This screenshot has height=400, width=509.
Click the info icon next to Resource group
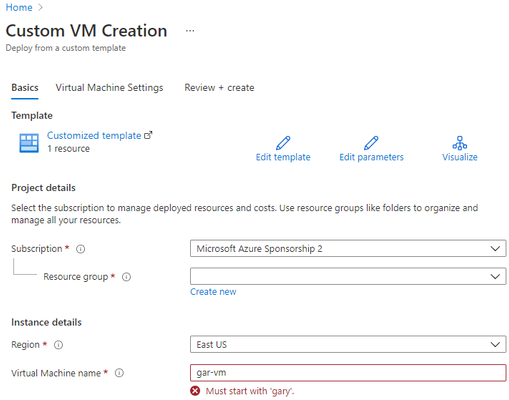click(126, 277)
